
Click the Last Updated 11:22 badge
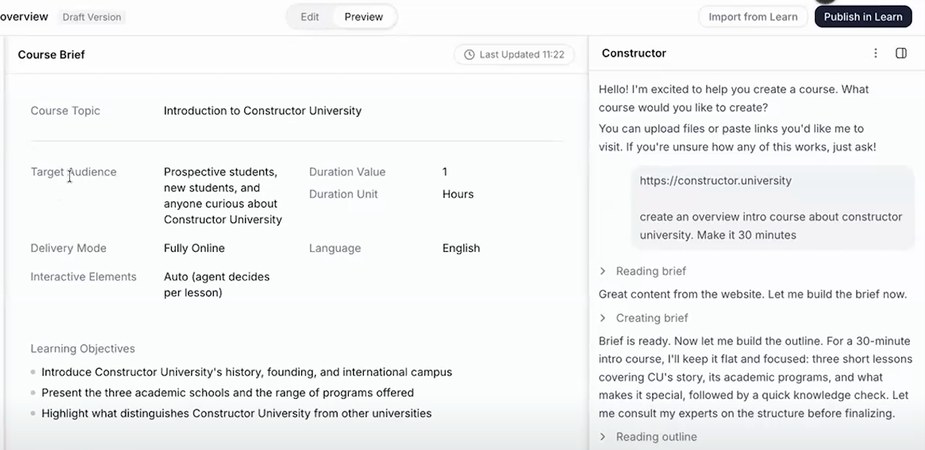(x=514, y=55)
